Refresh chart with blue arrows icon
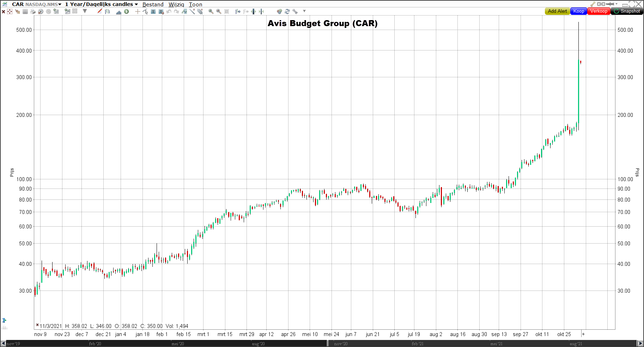The image size is (644, 347). point(287,11)
